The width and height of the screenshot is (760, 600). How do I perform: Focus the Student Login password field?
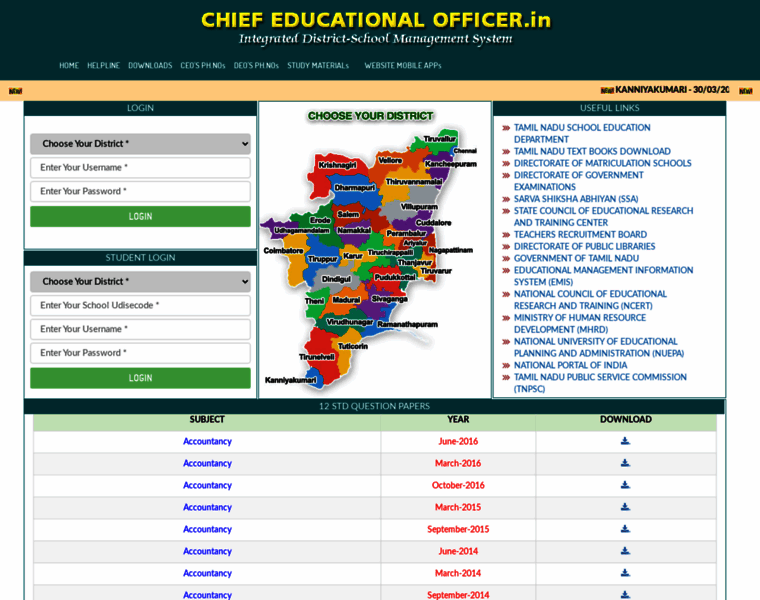tap(140, 352)
